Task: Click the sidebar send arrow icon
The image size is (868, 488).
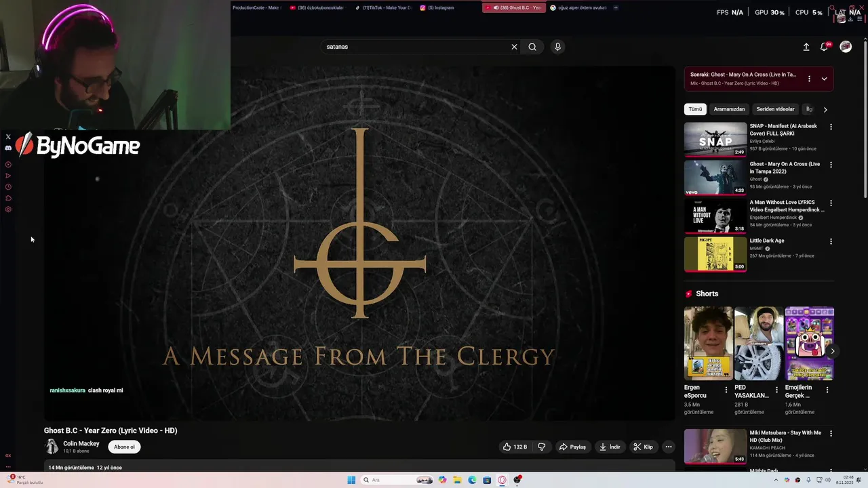Action: tap(8, 176)
